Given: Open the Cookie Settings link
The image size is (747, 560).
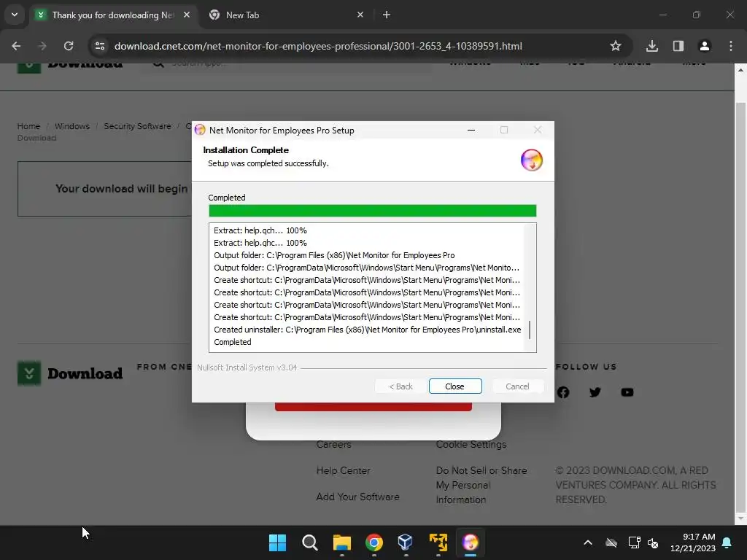Looking at the screenshot, I should click(x=471, y=444).
